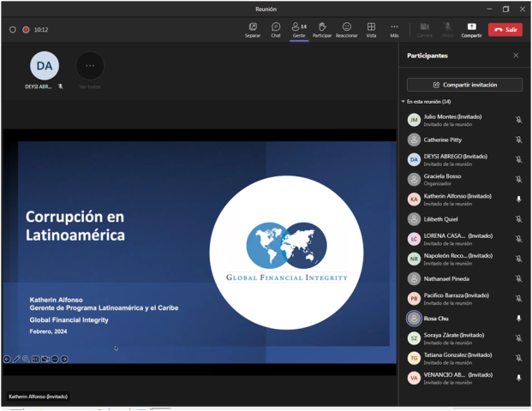Click the PB avatar of Pacífico Barraza
The width and height of the screenshot is (532, 411).
point(414,299)
